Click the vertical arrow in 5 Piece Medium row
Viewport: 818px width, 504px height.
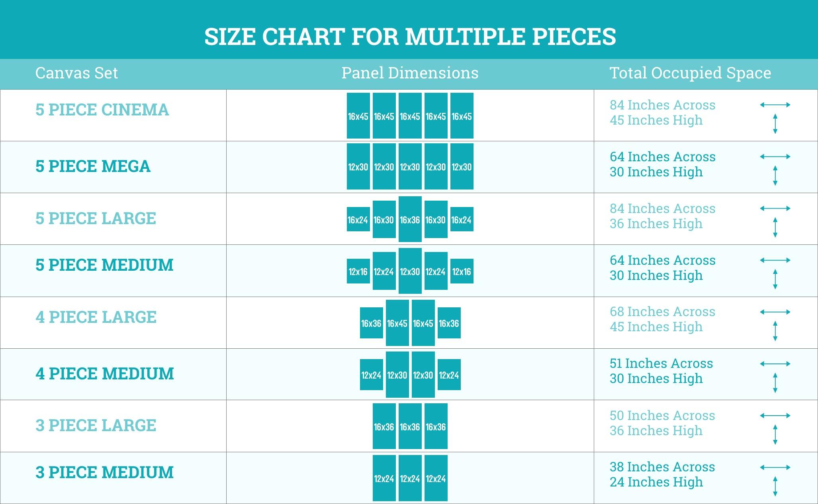point(775,279)
